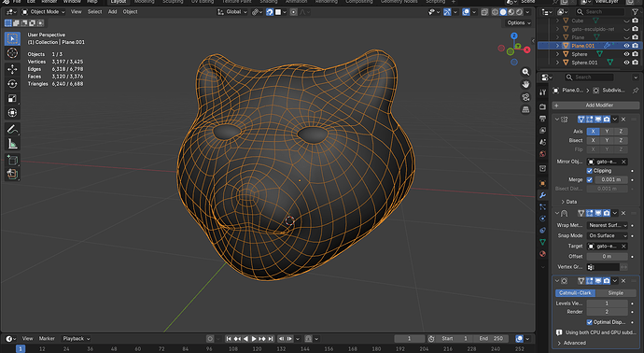Activate the Cursor tool
Viewport: 644px width, 353px height.
[x=12, y=53]
